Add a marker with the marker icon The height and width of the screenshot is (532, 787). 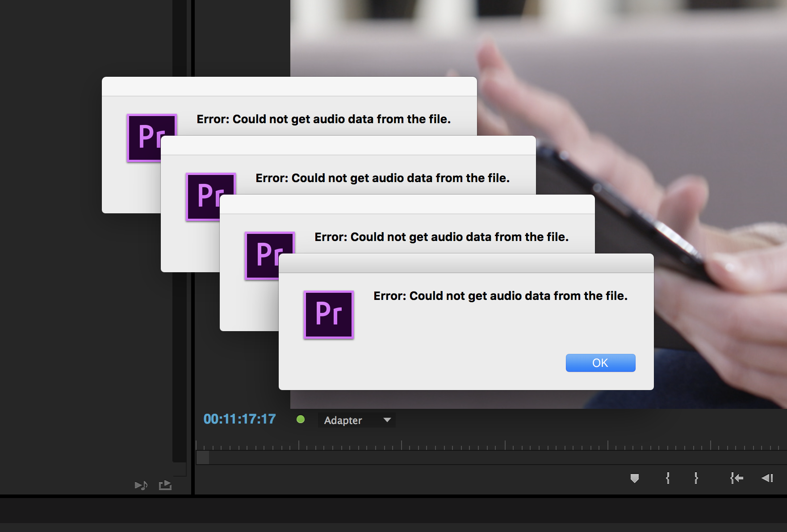(x=634, y=478)
